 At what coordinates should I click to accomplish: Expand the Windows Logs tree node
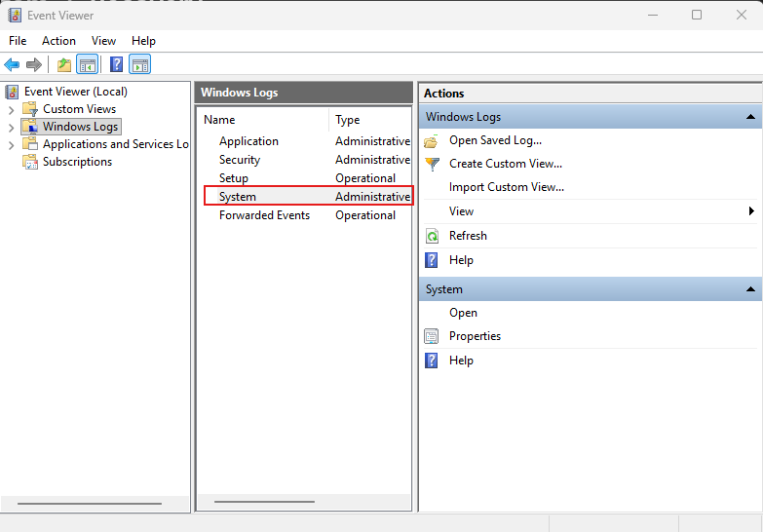click(x=11, y=128)
